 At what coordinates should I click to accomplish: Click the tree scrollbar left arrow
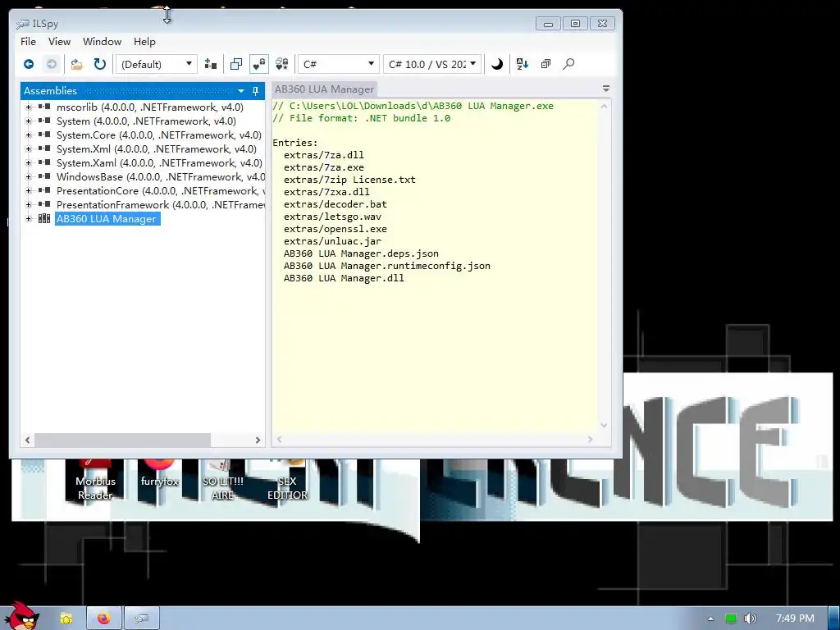click(27, 440)
